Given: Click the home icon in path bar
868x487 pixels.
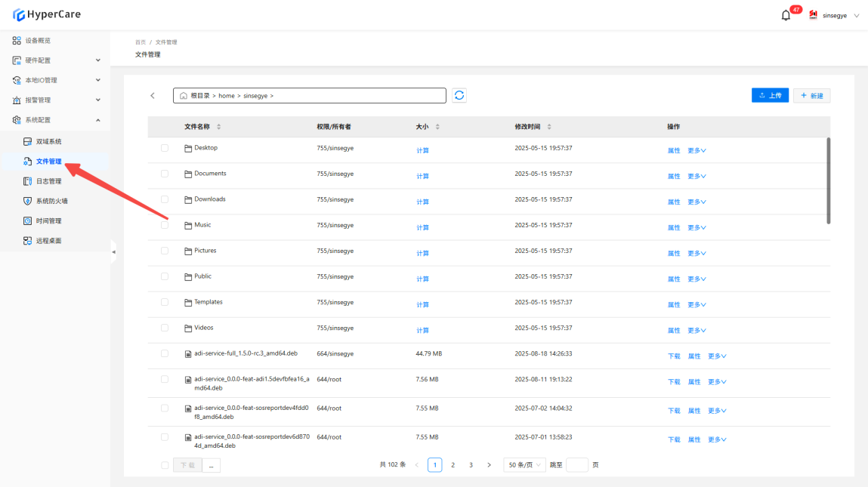Looking at the screenshot, I should [183, 96].
